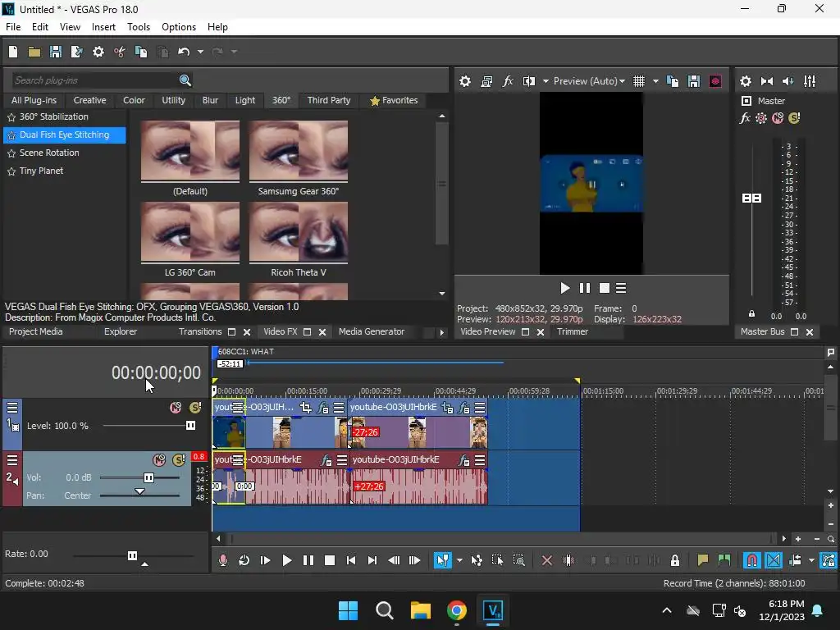Open event FX on second video clip
The width and height of the screenshot is (840, 630).
[464, 408]
